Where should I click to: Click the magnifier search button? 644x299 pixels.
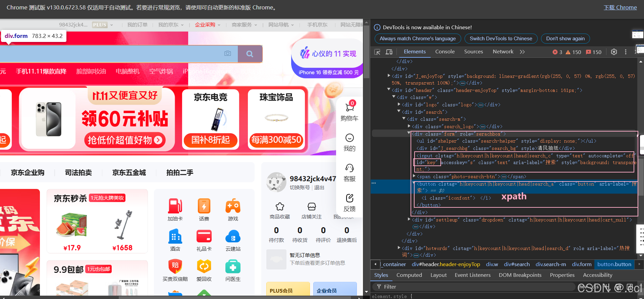(x=250, y=54)
